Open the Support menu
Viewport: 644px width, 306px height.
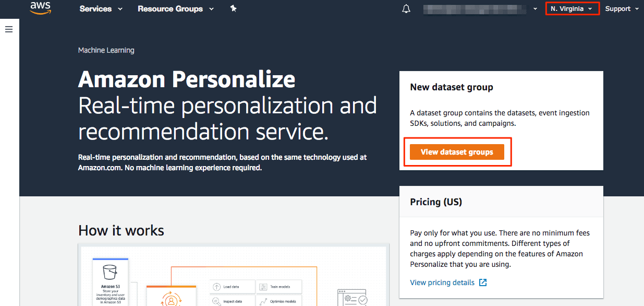click(621, 8)
